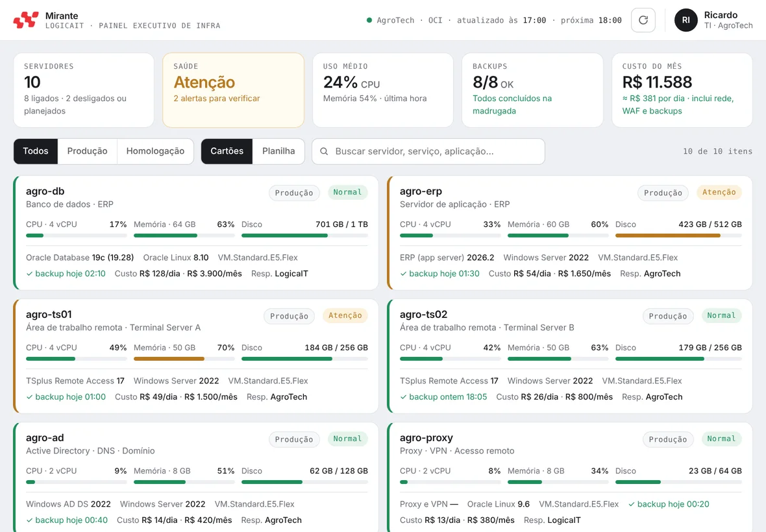Click the check icon beside backup ontem 18:05
The image size is (766, 532).
click(403, 397)
